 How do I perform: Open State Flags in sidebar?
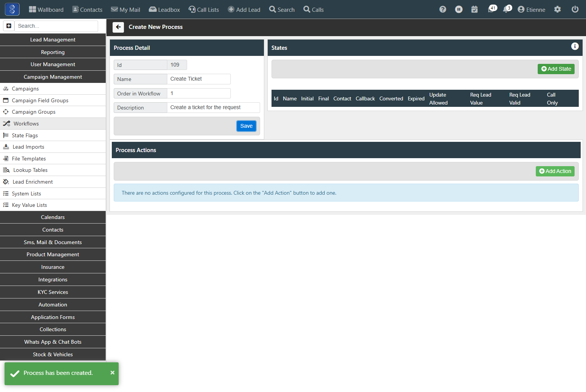coord(53,135)
